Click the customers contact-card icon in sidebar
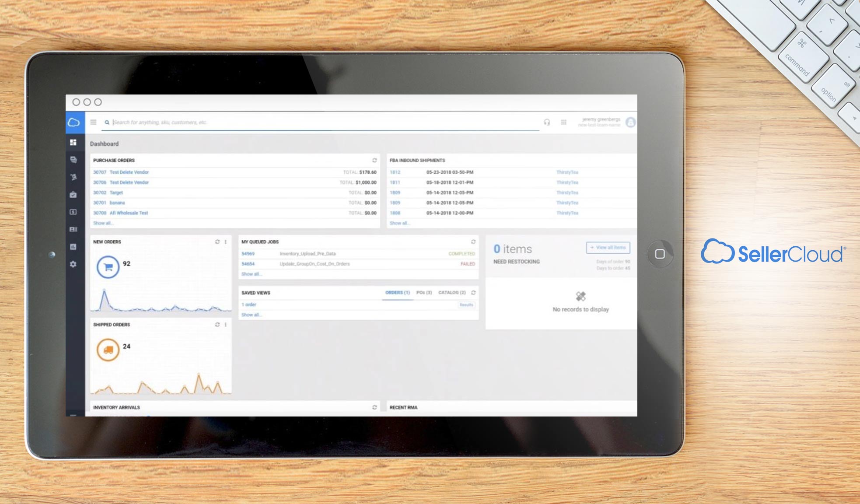This screenshot has height=504, width=860. (74, 229)
